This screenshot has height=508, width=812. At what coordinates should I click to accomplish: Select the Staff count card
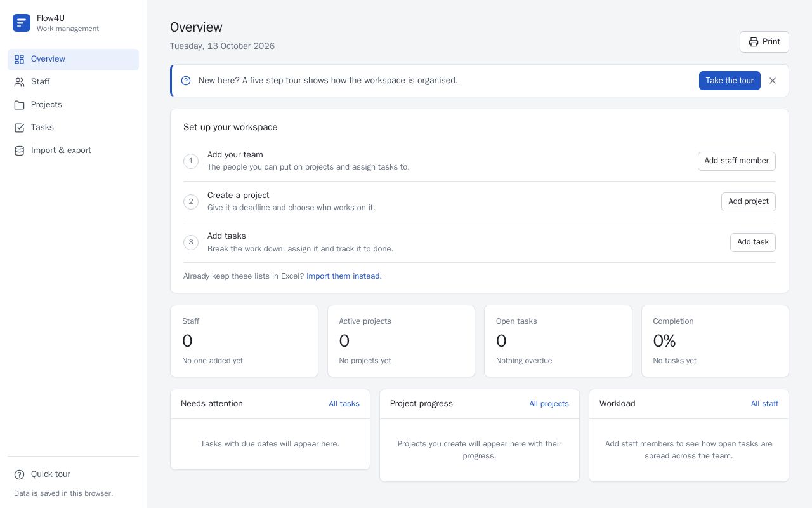(244, 341)
